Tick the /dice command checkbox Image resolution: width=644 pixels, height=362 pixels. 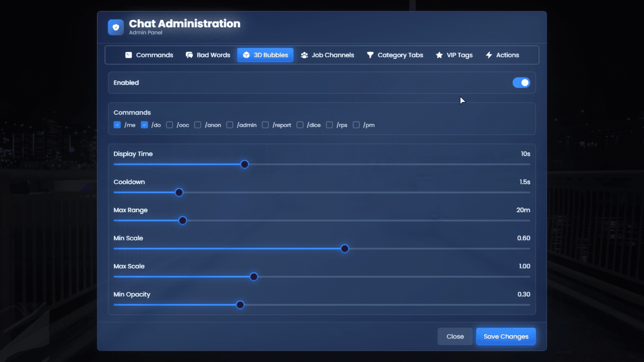(x=300, y=125)
